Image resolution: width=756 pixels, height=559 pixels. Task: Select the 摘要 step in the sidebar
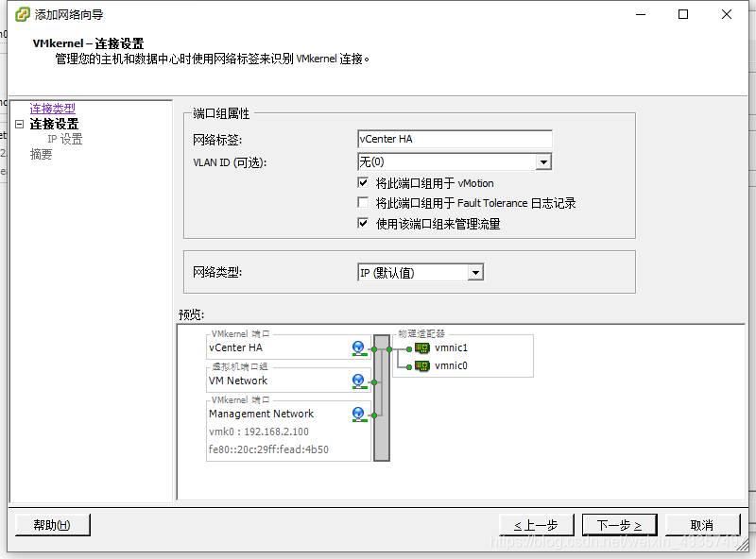coord(40,154)
